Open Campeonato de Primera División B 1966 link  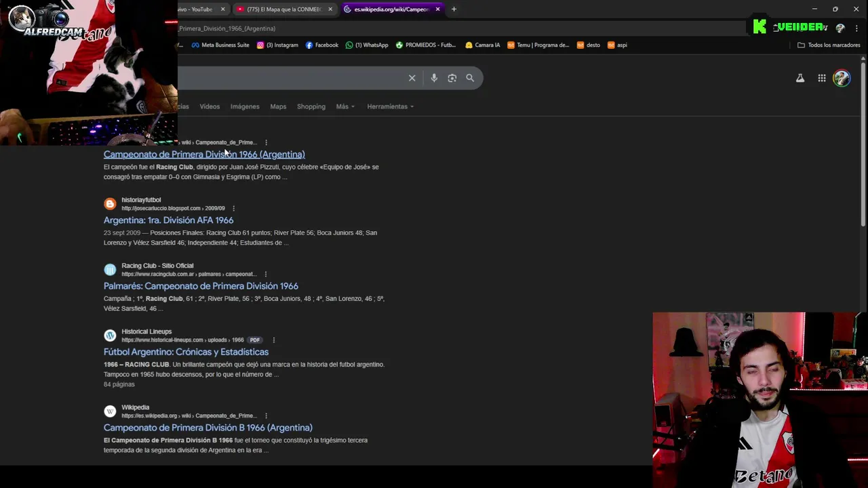(x=208, y=428)
